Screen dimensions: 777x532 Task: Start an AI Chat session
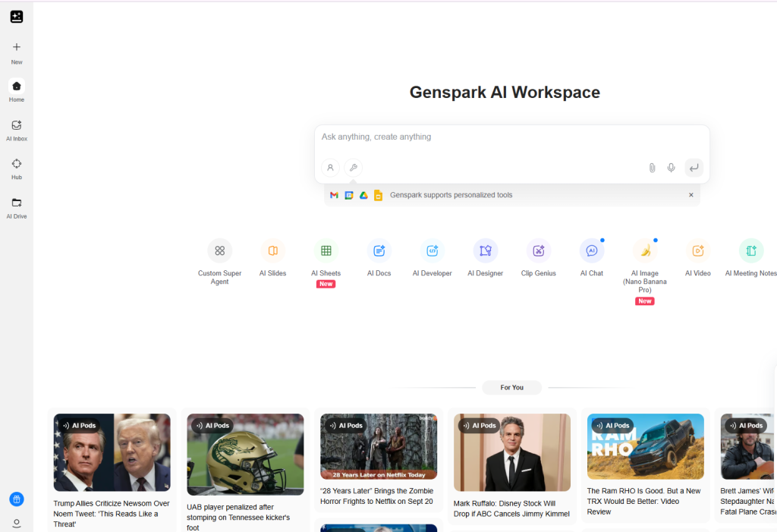click(591, 257)
